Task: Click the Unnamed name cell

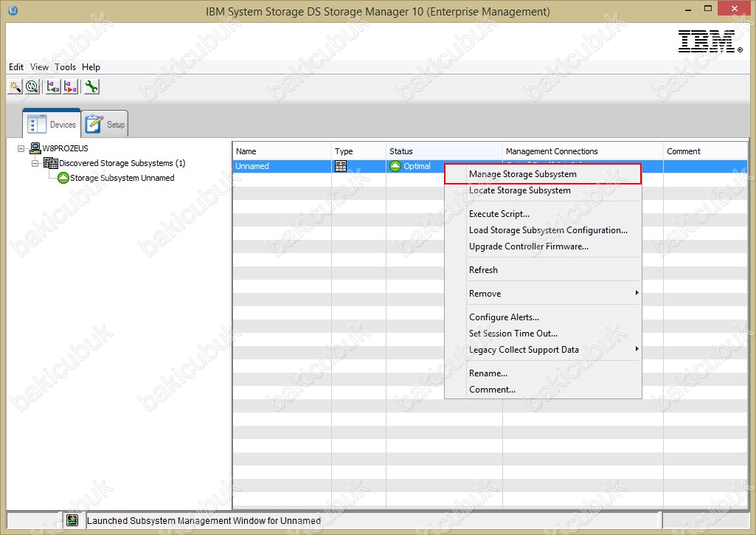Action: [x=282, y=166]
